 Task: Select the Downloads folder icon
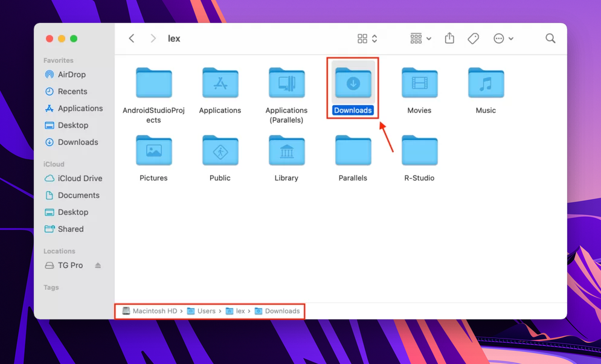[x=353, y=82]
